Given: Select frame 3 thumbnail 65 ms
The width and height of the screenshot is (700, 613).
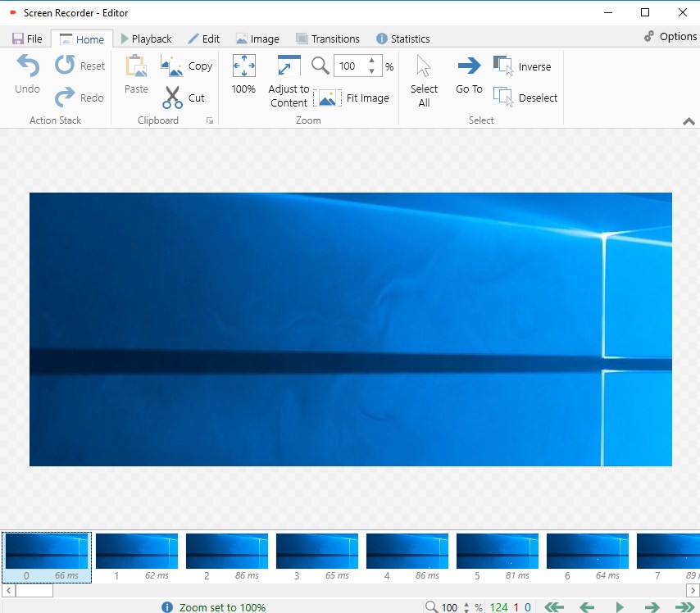Looking at the screenshot, I should 317,557.
